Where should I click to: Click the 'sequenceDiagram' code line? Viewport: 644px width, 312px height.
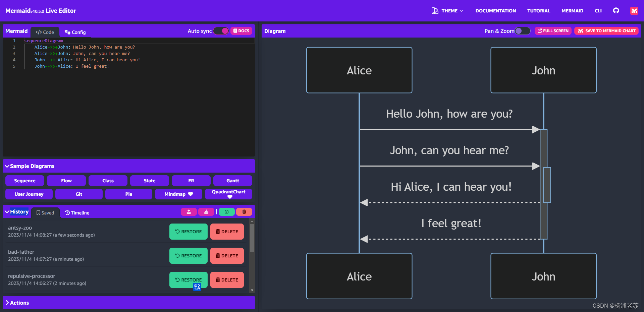43,41
